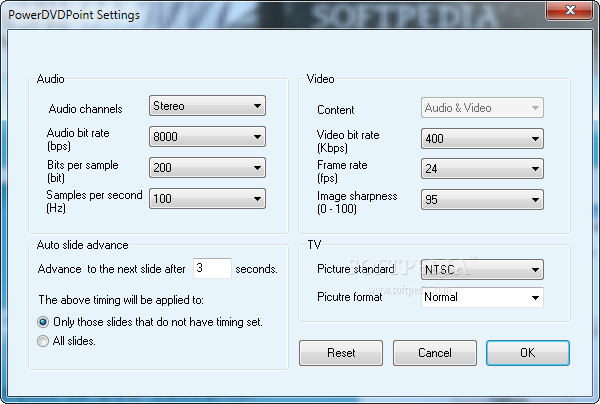
Task: Open the Picture standard NTSC dropdown
Action: [x=482, y=269]
